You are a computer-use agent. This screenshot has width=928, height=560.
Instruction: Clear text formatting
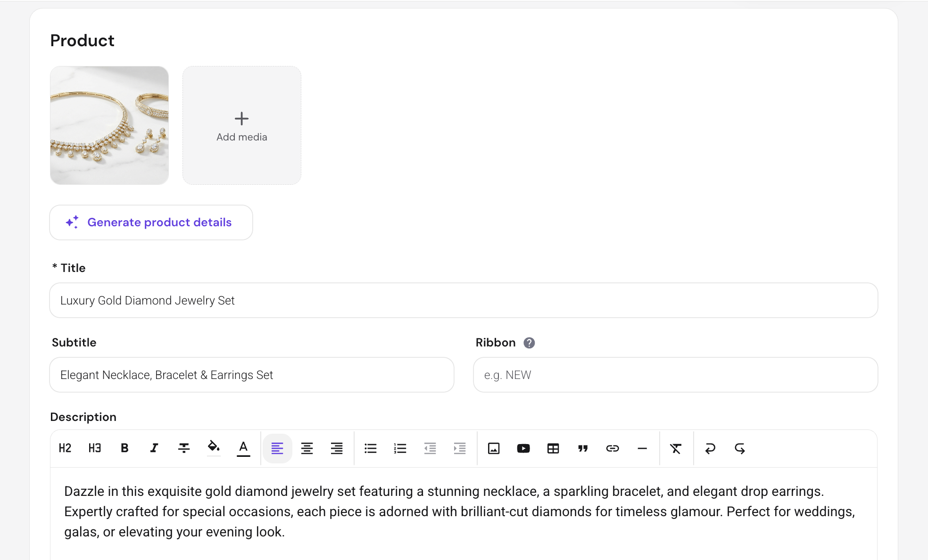tap(676, 448)
